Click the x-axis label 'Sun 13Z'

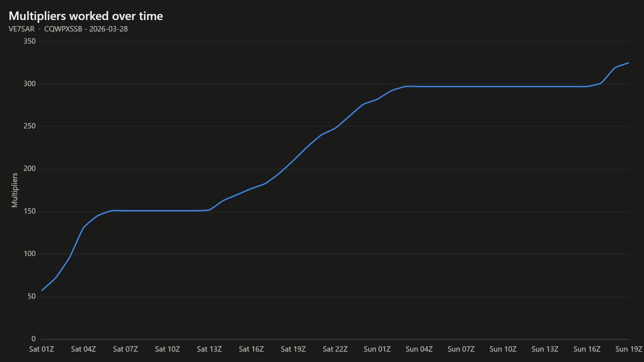point(545,349)
